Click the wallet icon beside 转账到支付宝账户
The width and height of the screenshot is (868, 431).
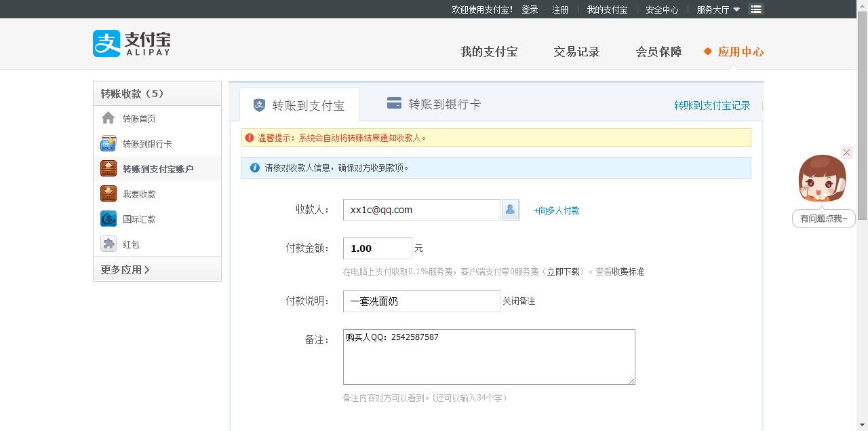tap(108, 168)
